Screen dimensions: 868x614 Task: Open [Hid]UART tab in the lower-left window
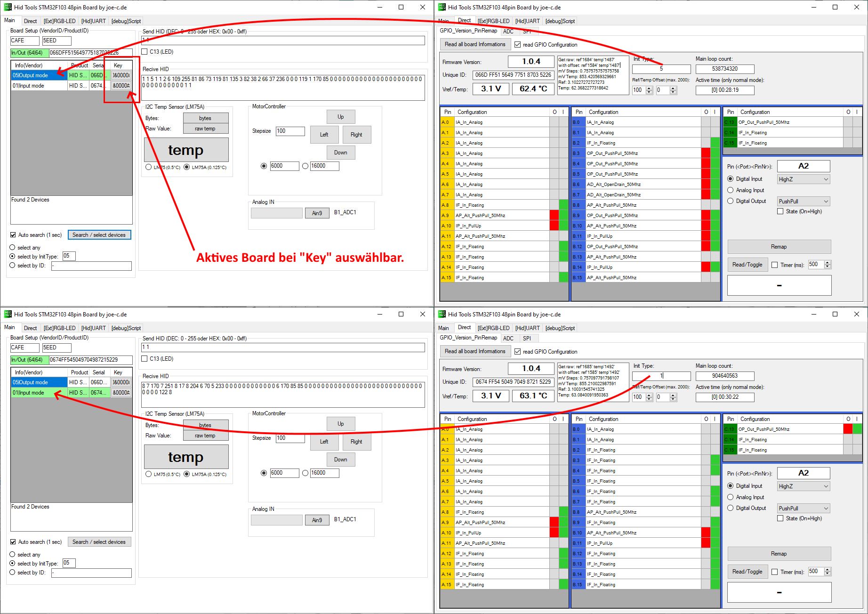point(93,328)
